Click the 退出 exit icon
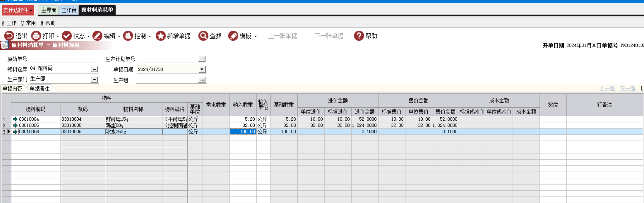The height and width of the screenshot is (203, 644). point(9,36)
